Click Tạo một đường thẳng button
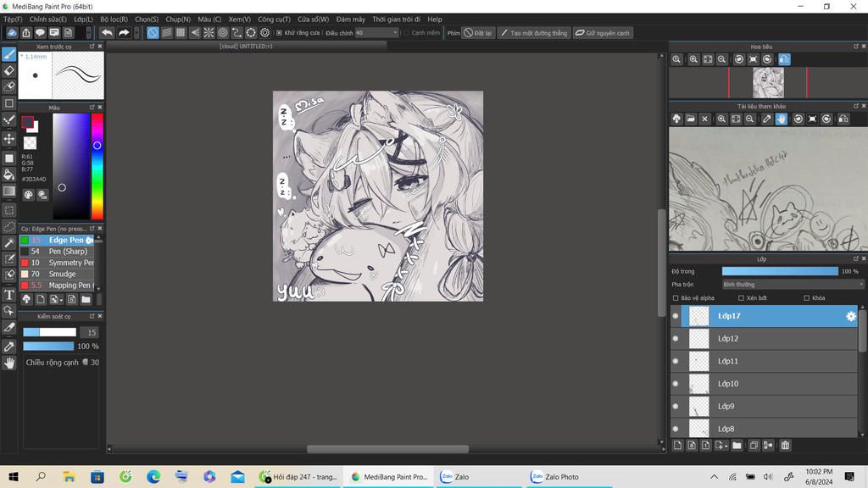The height and width of the screenshot is (488, 868). (534, 33)
